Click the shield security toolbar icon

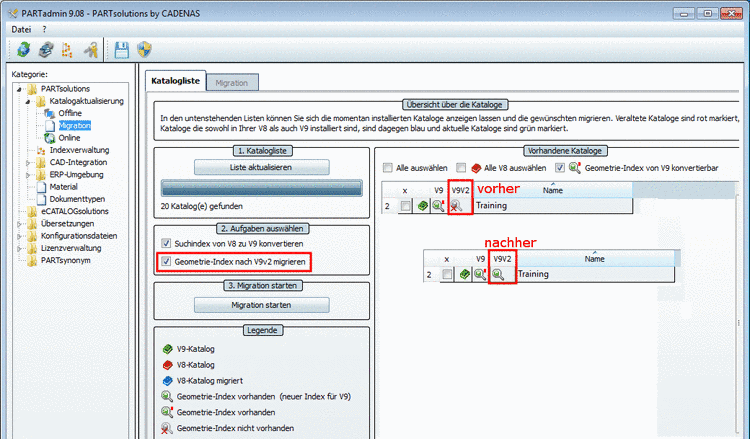click(x=144, y=49)
